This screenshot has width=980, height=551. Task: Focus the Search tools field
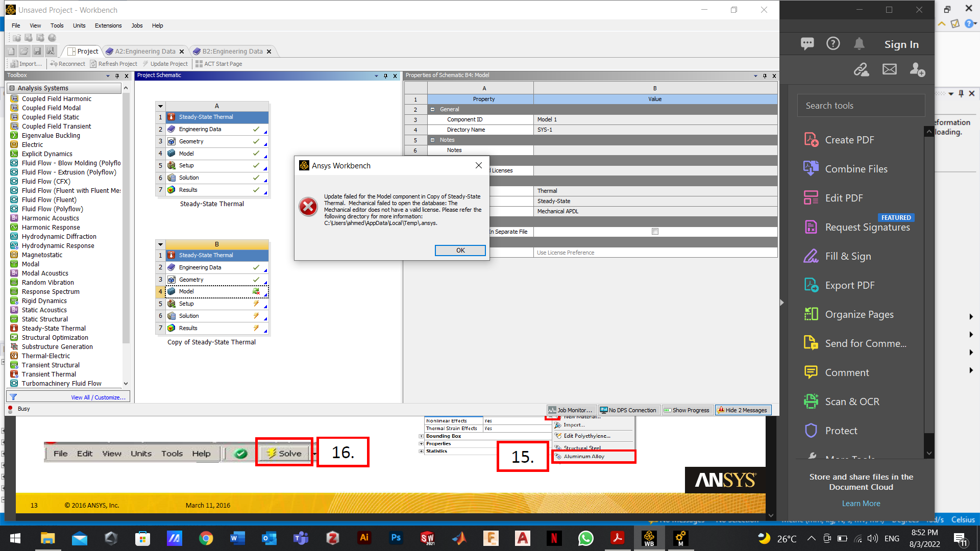(861, 106)
